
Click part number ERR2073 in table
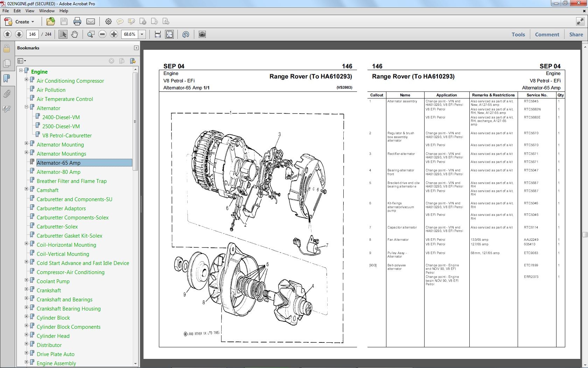(x=531, y=277)
